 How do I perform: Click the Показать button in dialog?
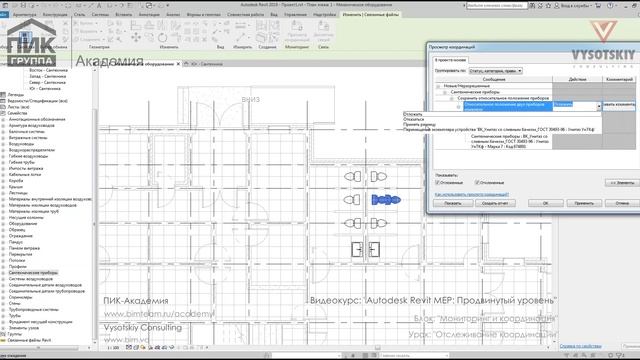(453, 203)
